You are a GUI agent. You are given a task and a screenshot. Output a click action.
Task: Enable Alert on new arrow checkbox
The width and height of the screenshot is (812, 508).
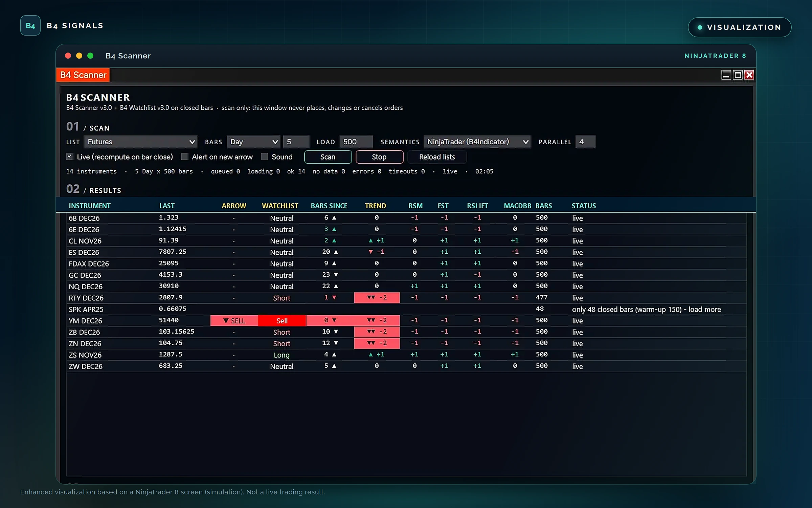[184, 156]
